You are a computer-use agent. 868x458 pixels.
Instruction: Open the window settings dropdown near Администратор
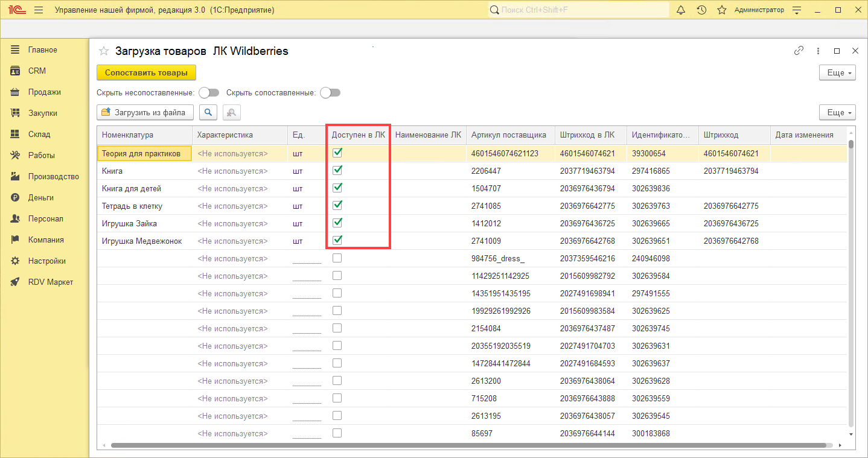click(x=797, y=10)
